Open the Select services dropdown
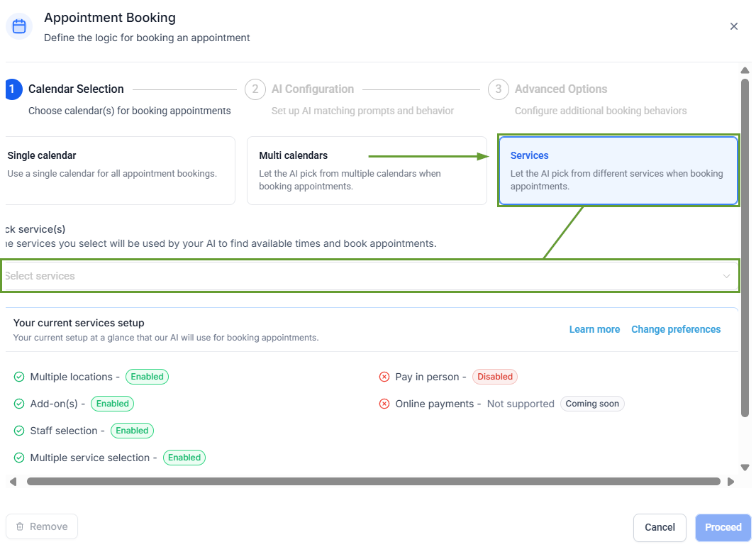The image size is (756, 547). 355,276
